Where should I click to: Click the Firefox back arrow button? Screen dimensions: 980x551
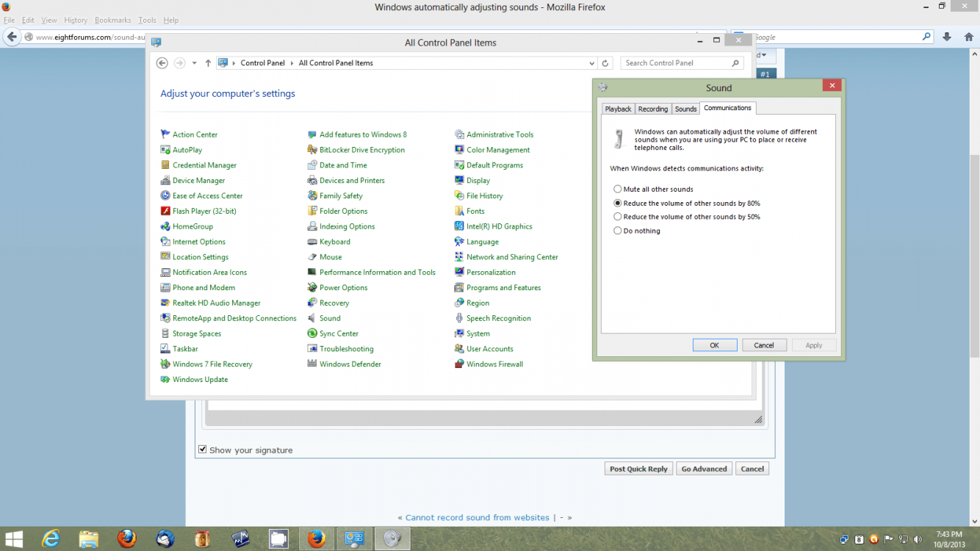12,37
